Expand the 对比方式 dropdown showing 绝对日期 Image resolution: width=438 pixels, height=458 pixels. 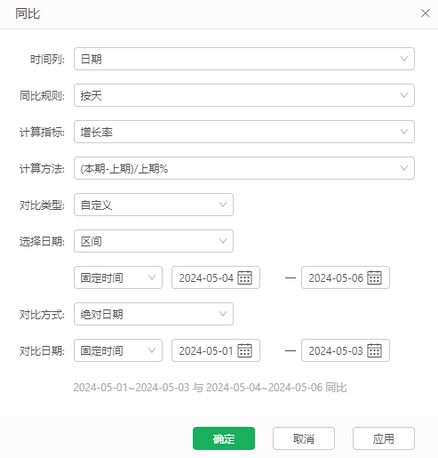click(x=154, y=314)
